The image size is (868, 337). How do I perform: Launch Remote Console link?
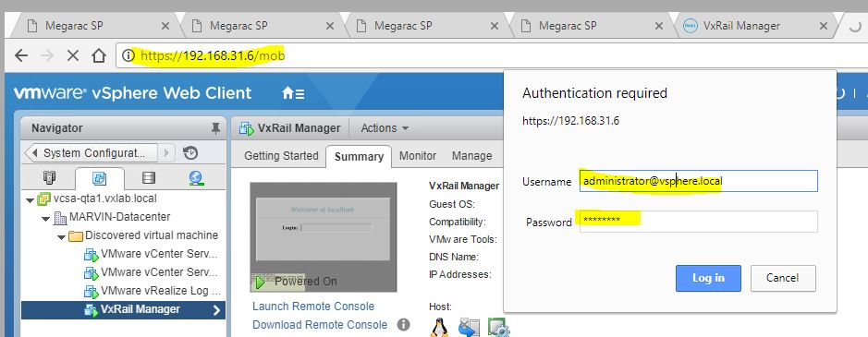[313, 306]
